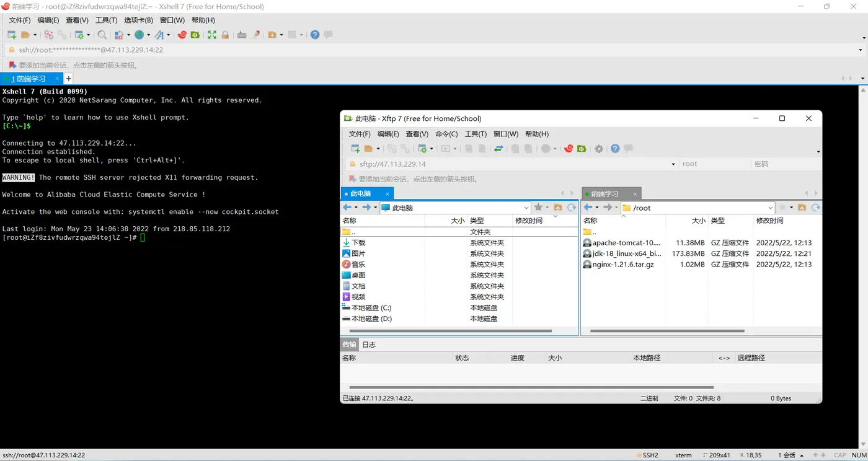
Task: Open 窗口(W) menu in Xftp
Action: [506, 134]
